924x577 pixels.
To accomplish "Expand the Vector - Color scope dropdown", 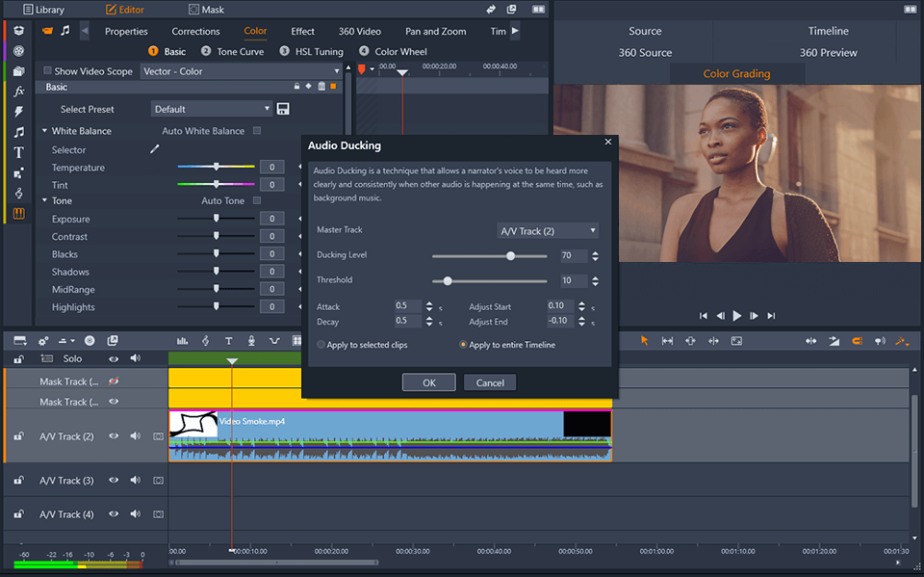I will 241,71.
